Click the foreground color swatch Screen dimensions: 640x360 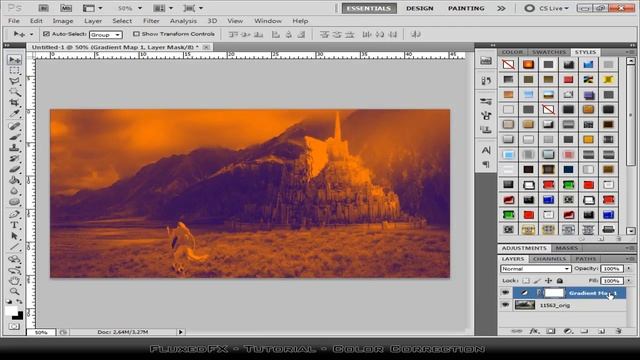point(11,311)
